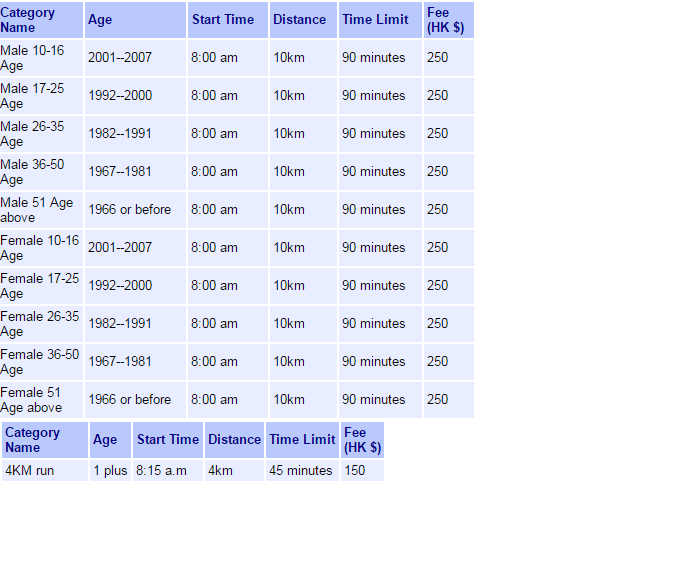Select the Male 51 Age above cell
Screen dimensions: 686x580
click(41, 210)
